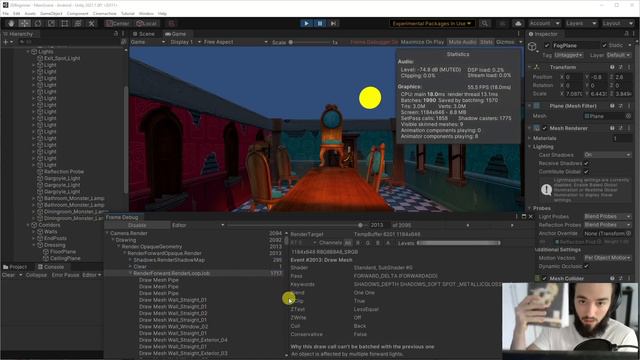The height and width of the screenshot is (360, 640).
Task: Click the Play button
Action: [x=306, y=24]
